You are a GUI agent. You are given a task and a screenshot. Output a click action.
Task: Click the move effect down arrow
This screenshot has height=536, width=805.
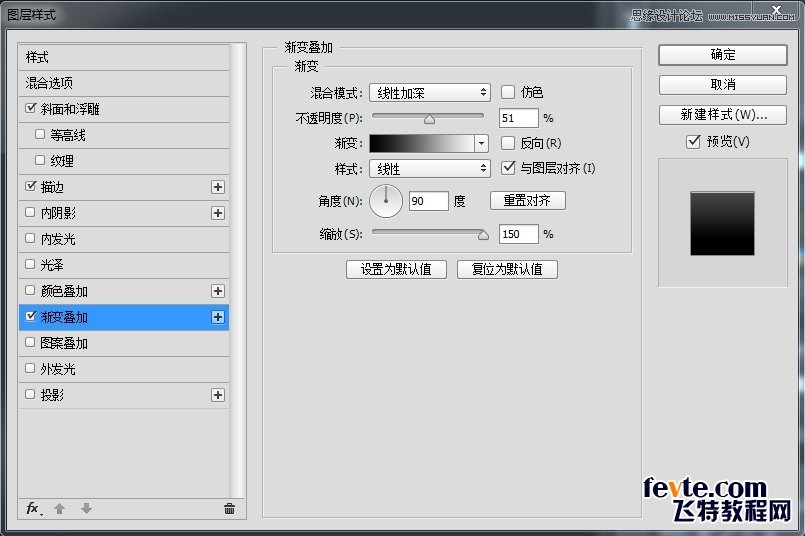86,508
